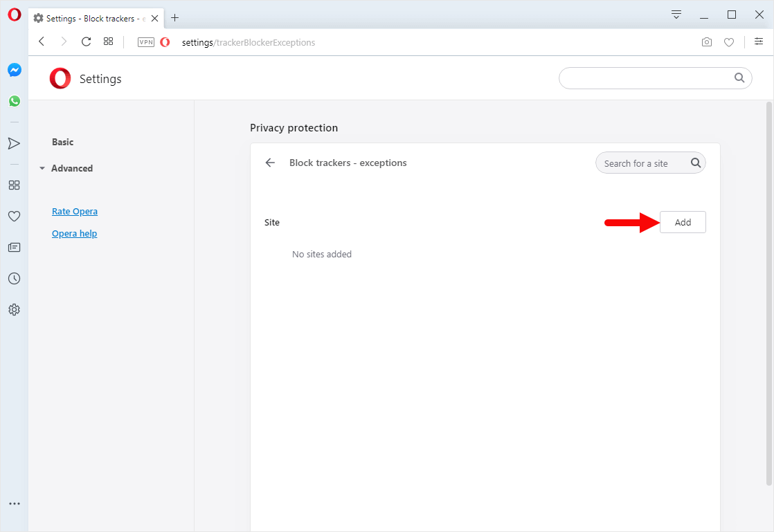Image resolution: width=774 pixels, height=532 pixels.
Task: Click the No sites added text
Action: tap(322, 255)
